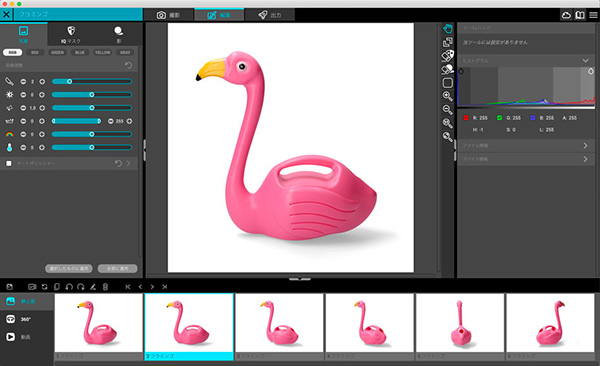The width and height of the screenshot is (600, 366).
Task: Click the apply-to-all button in left panel
Action: [117, 268]
